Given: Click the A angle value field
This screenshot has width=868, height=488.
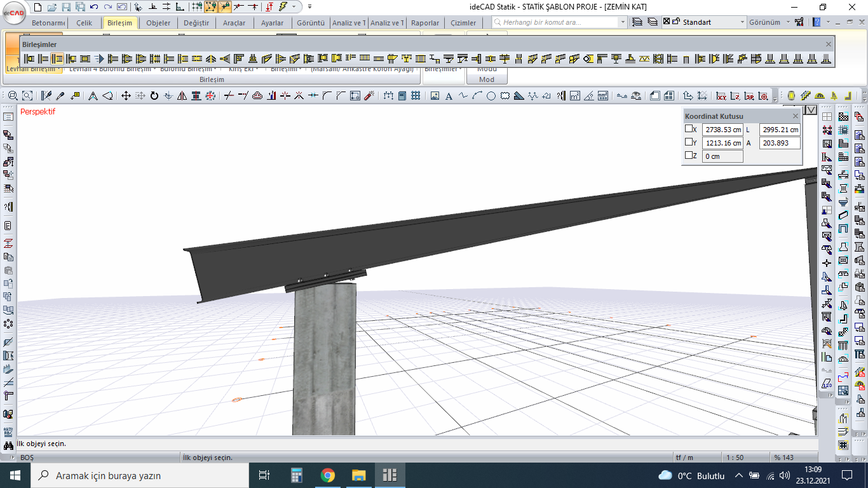Looking at the screenshot, I should (780, 142).
